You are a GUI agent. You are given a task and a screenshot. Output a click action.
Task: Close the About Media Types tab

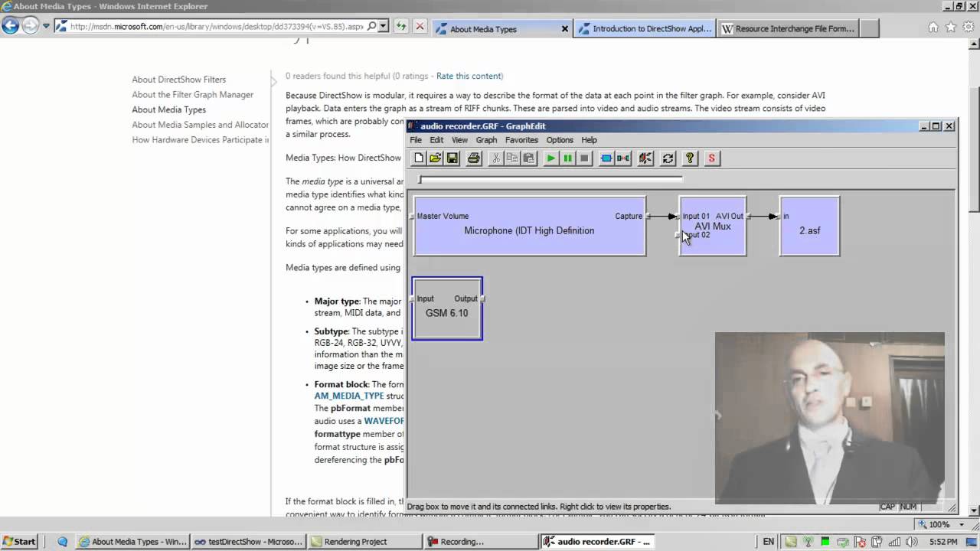pos(565,29)
